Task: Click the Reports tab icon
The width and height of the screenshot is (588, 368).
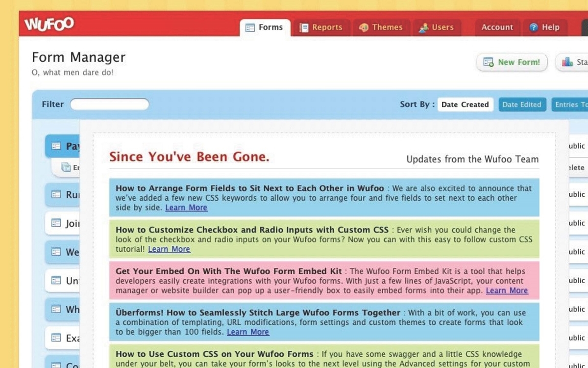Action: point(304,28)
